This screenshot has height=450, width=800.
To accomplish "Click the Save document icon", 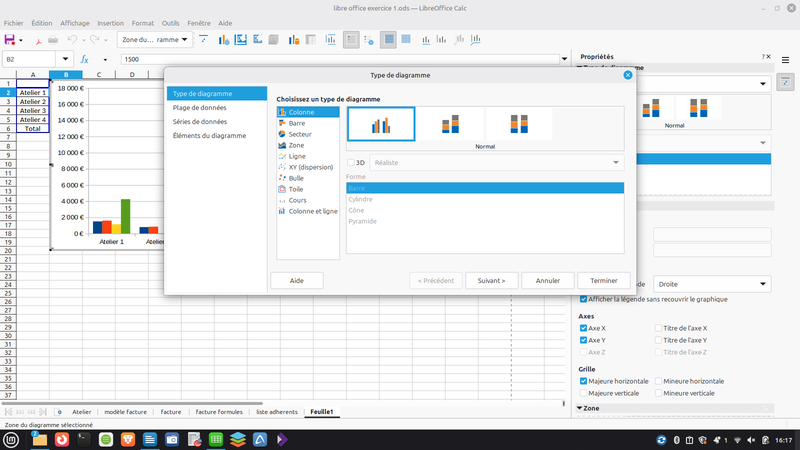I will coord(9,40).
